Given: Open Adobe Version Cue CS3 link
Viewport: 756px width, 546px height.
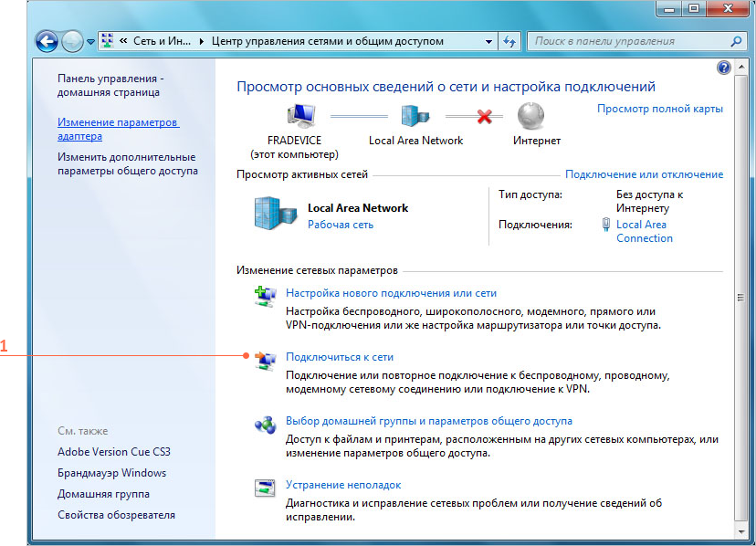Looking at the screenshot, I should coord(114,452).
